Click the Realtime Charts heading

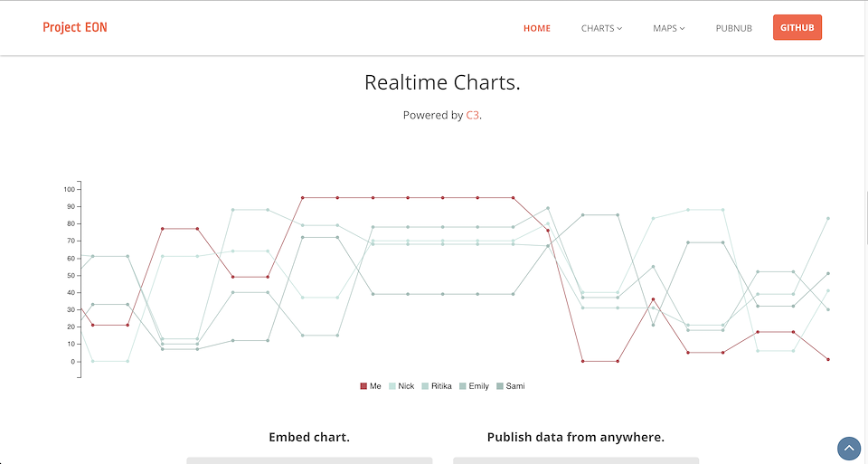point(442,83)
